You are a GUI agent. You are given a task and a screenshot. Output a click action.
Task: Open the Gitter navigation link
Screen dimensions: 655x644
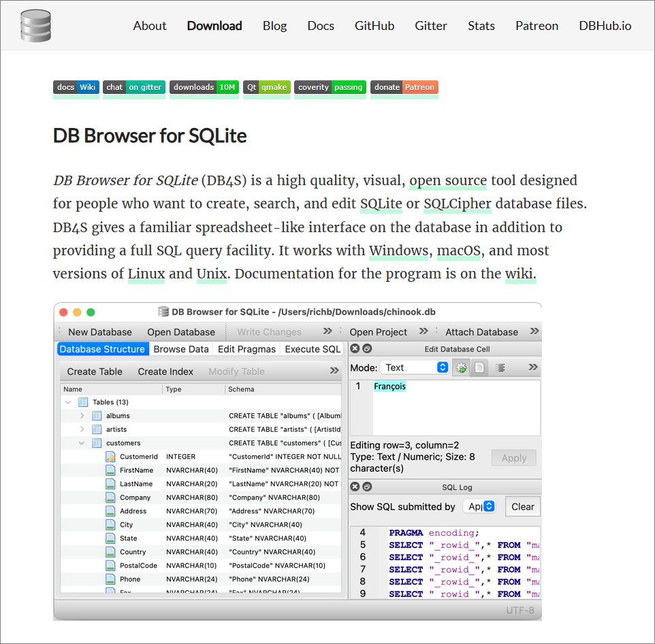coord(431,26)
